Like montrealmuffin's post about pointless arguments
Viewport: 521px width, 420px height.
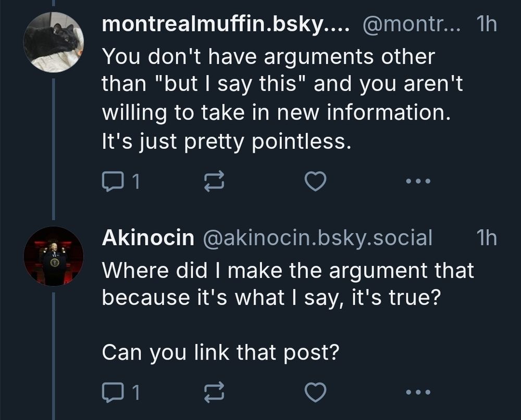[x=315, y=181]
